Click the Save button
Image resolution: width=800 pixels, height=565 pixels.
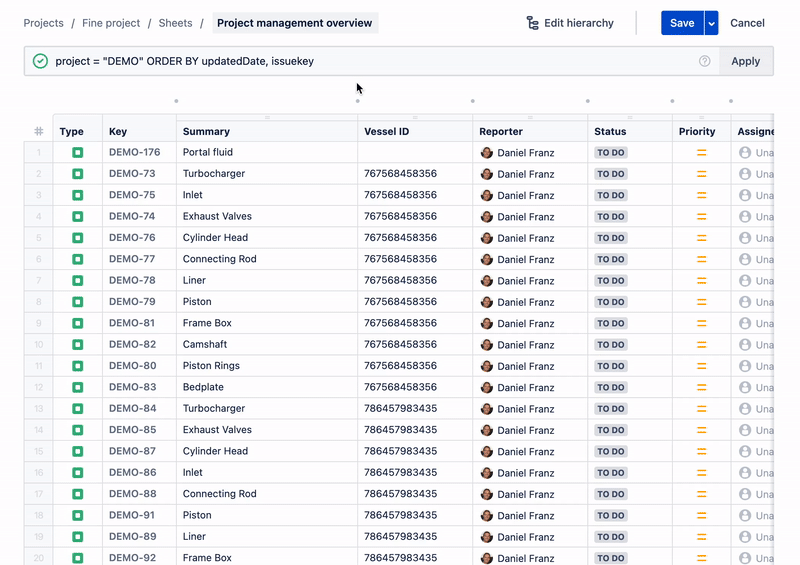pos(682,23)
